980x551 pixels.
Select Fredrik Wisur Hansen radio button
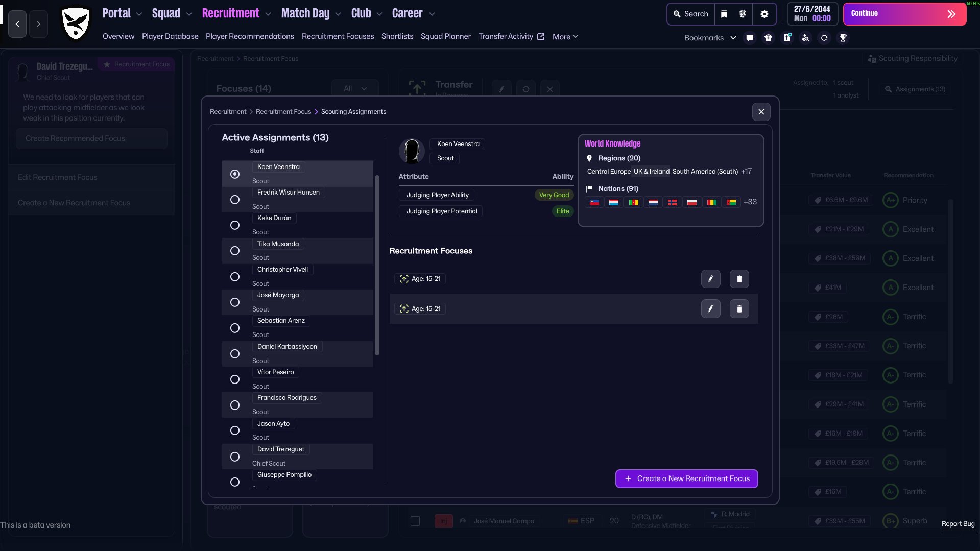coord(235,200)
